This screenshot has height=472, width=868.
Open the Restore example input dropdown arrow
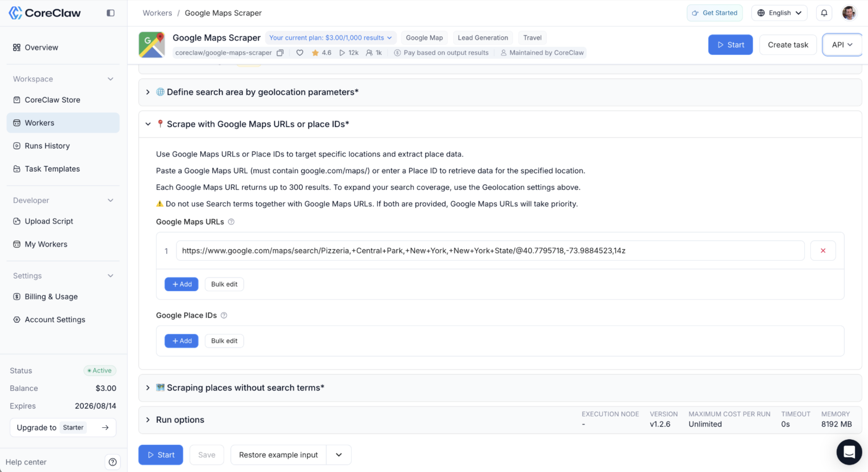[339, 455]
